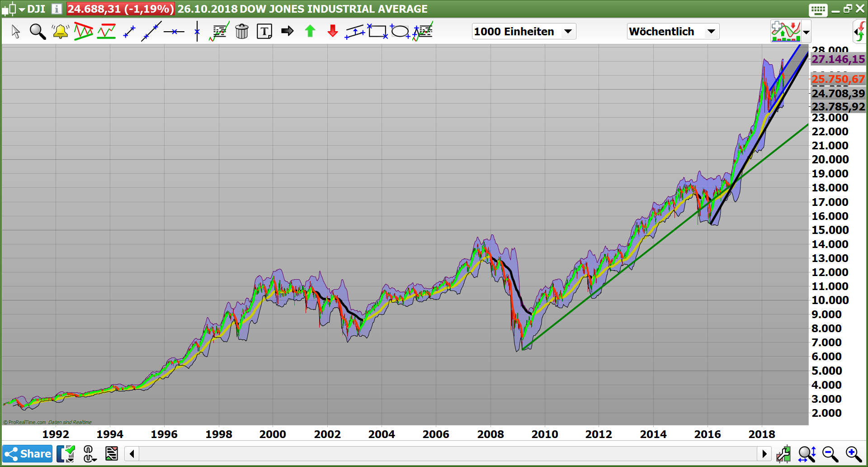This screenshot has width=868, height=467.
Task: Select the ellipse drawing tool
Action: [x=400, y=31]
